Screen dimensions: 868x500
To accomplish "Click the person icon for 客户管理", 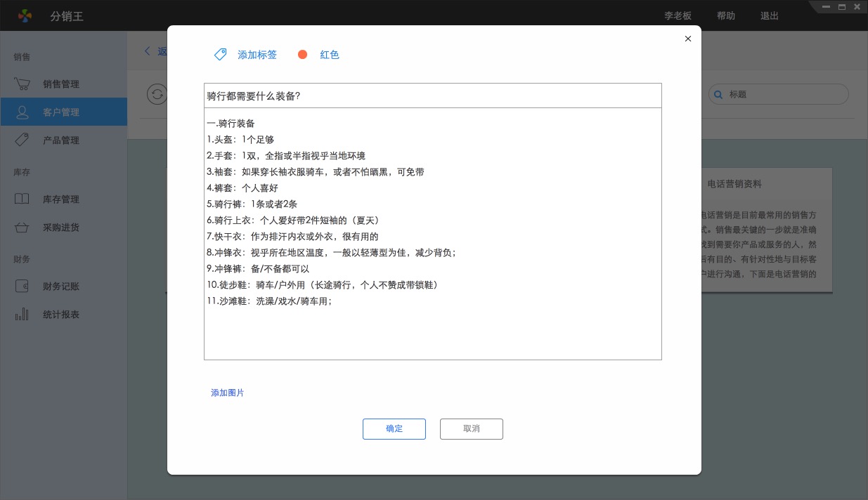I will pos(22,112).
